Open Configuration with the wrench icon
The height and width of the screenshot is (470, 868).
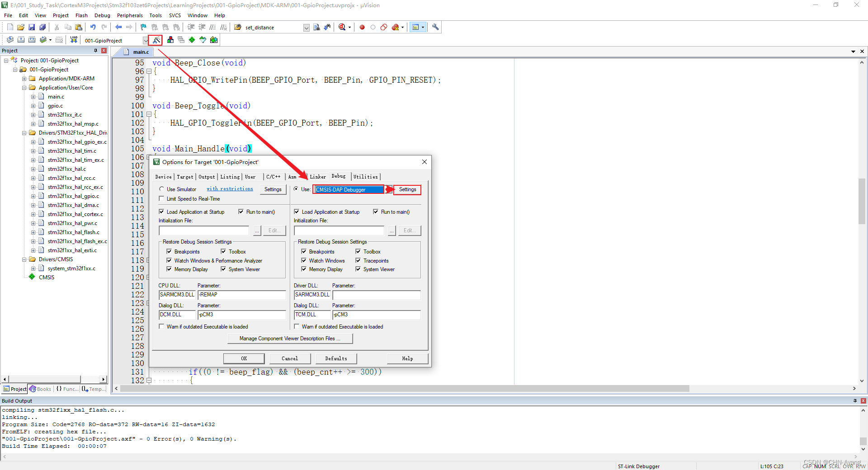point(435,27)
